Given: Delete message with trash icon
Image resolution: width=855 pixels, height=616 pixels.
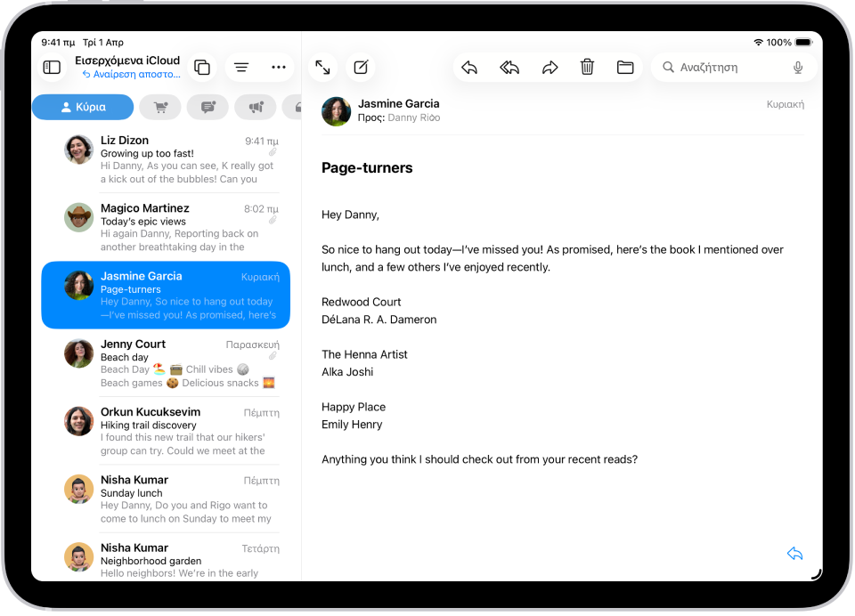Looking at the screenshot, I should click(x=587, y=68).
